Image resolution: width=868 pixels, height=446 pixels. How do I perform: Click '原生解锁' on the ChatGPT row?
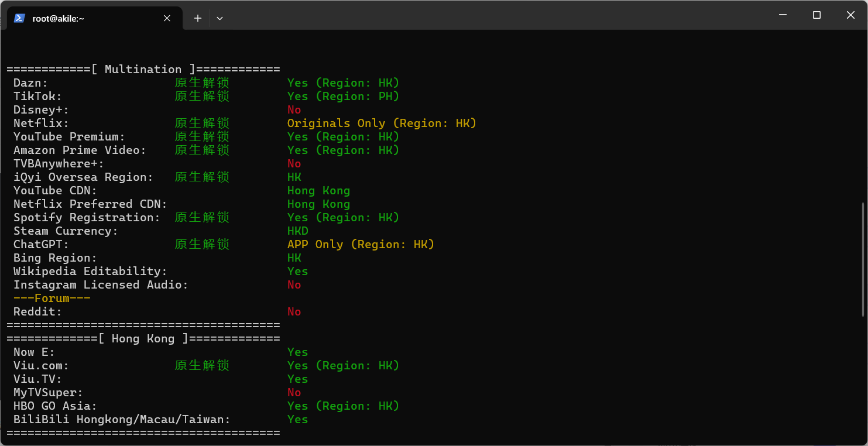202,244
